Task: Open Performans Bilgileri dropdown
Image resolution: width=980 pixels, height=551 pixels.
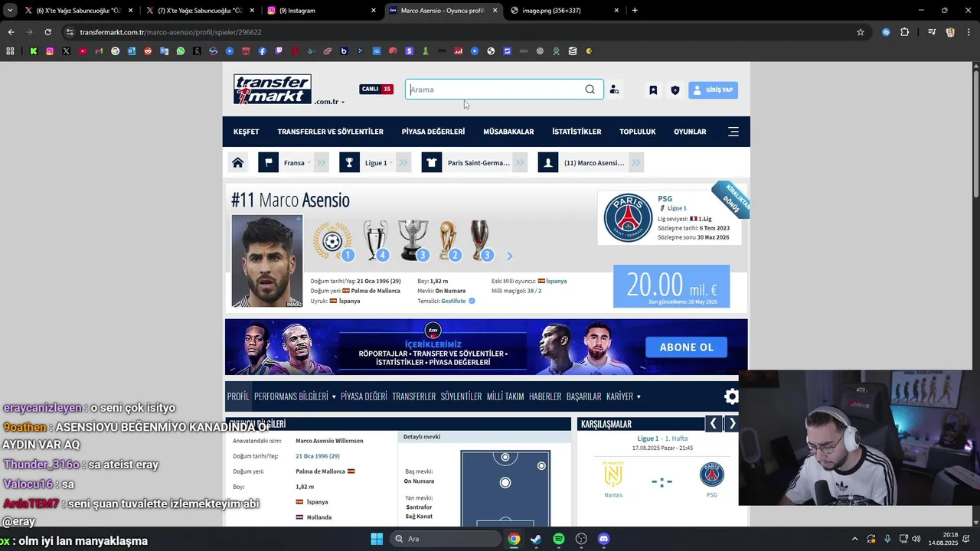Action: [295, 396]
